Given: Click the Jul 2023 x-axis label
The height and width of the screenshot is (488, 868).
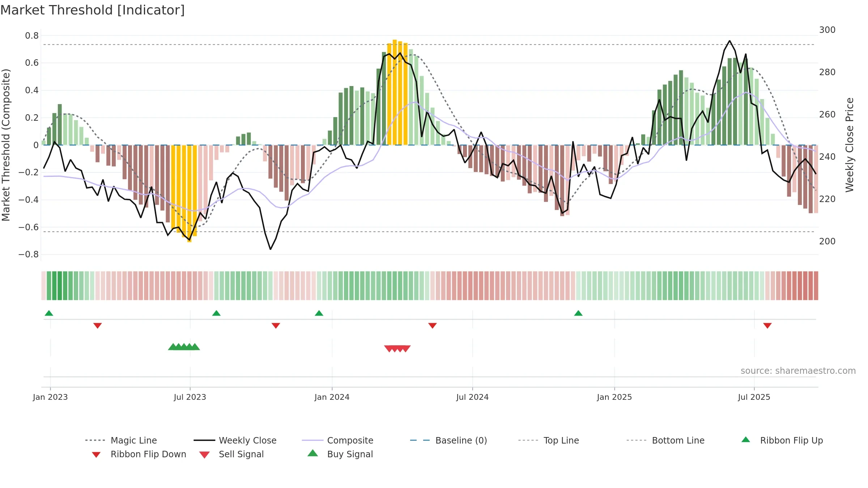Looking at the screenshot, I should tap(190, 397).
